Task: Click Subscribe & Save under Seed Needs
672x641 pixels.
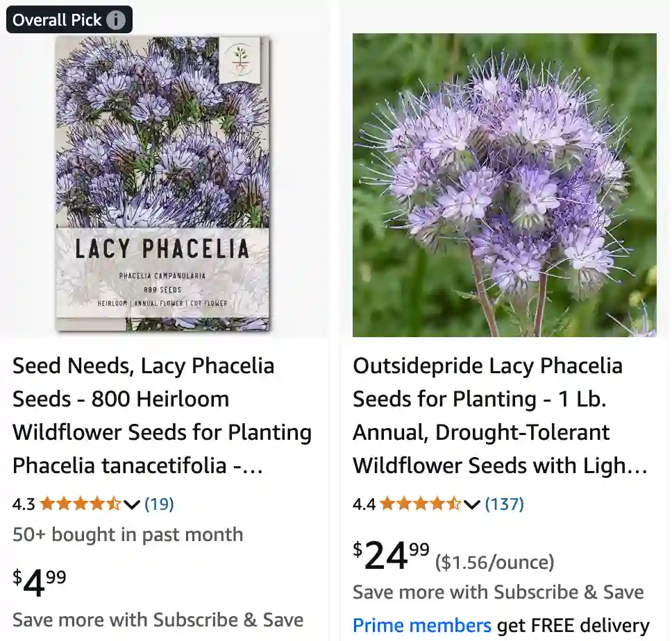Action: click(158, 619)
